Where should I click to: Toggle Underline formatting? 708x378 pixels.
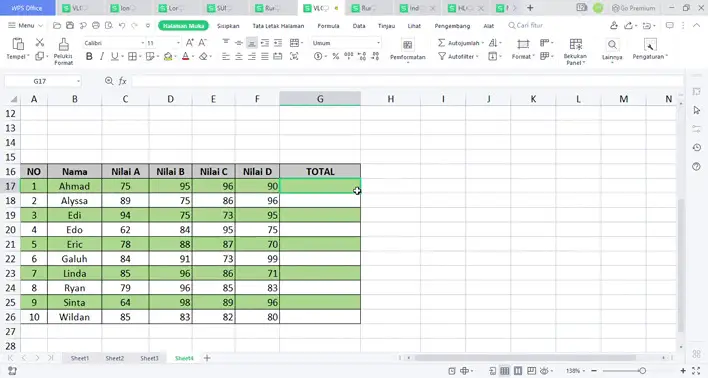click(x=115, y=56)
